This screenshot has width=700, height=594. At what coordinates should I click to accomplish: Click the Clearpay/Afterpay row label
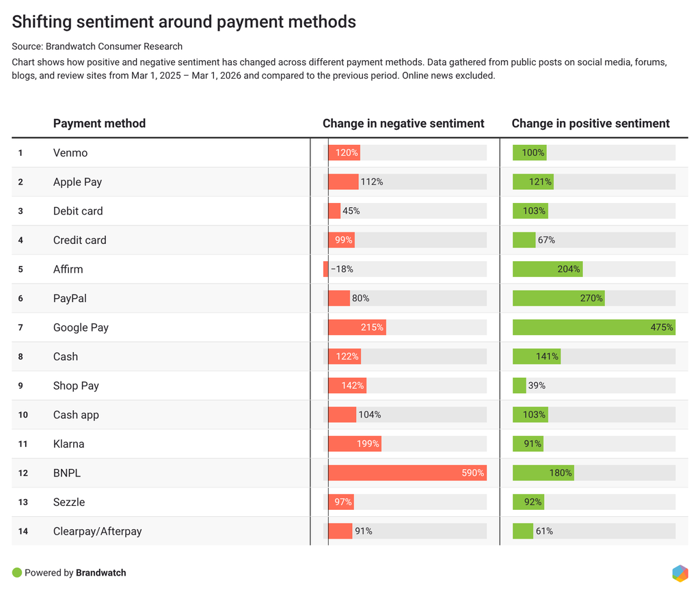point(97,531)
